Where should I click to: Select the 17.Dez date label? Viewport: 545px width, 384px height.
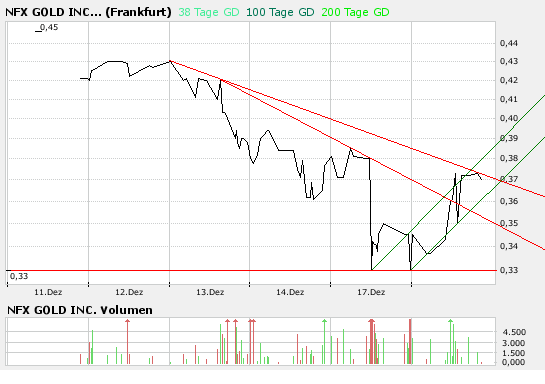(x=371, y=292)
